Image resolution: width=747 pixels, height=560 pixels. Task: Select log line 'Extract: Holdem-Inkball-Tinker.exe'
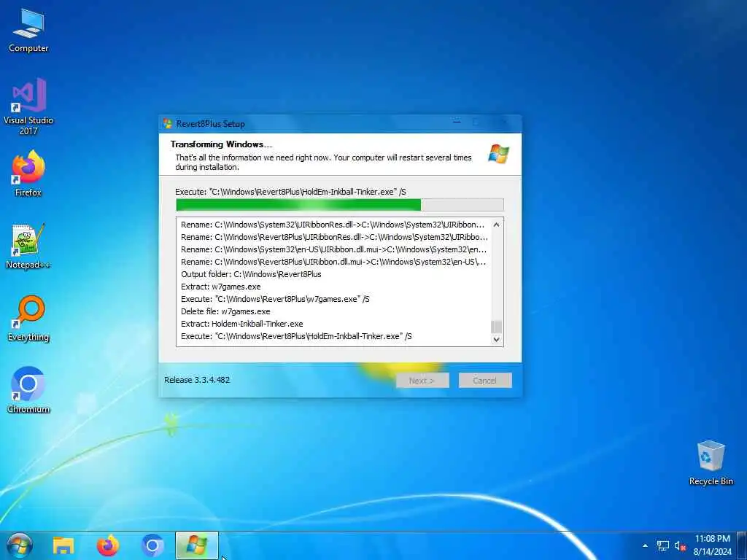pyautogui.click(x=242, y=324)
